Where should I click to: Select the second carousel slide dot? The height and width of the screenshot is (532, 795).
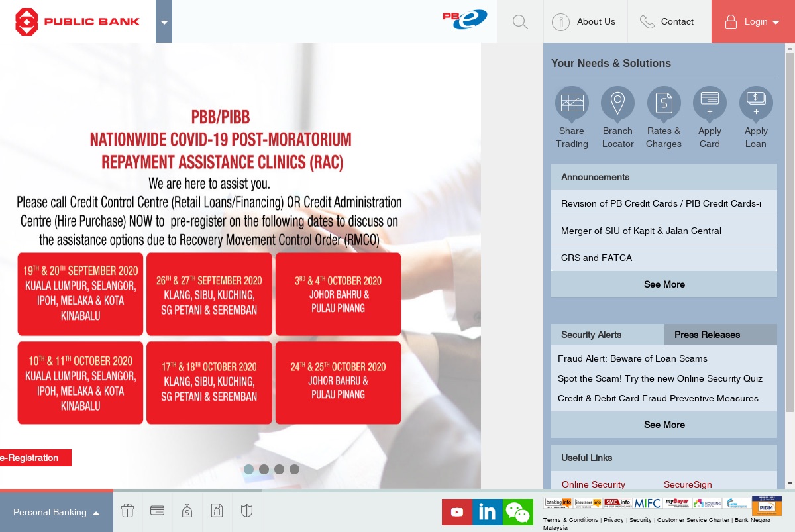264,469
